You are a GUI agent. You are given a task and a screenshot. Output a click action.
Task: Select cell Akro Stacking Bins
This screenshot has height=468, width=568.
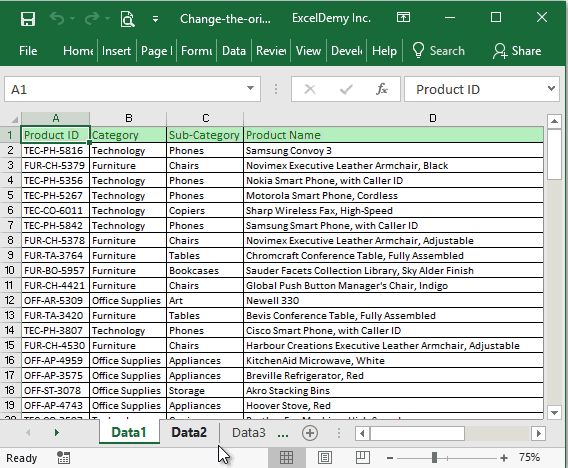click(x=394, y=391)
